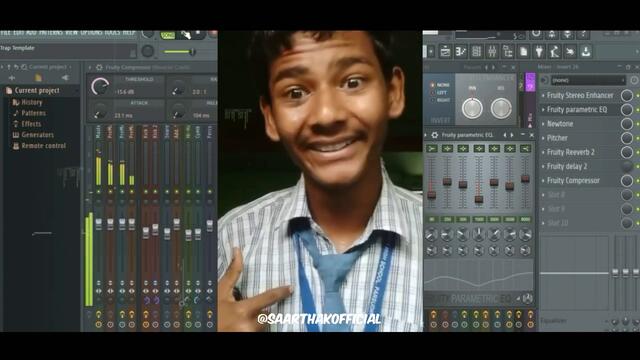Open the playlist view from toolbar

445,51
